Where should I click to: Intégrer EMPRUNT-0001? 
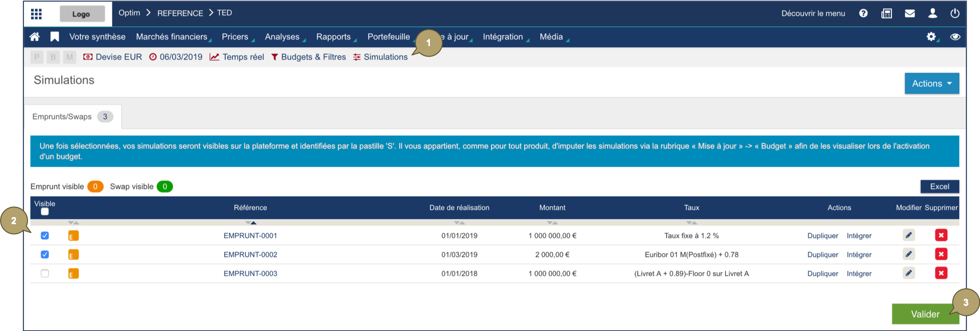pos(859,236)
